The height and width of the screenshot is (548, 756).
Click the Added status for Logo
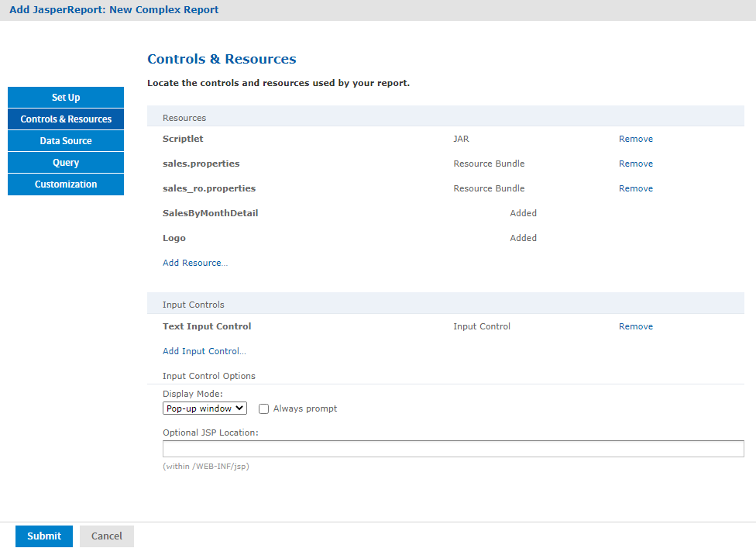point(523,238)
